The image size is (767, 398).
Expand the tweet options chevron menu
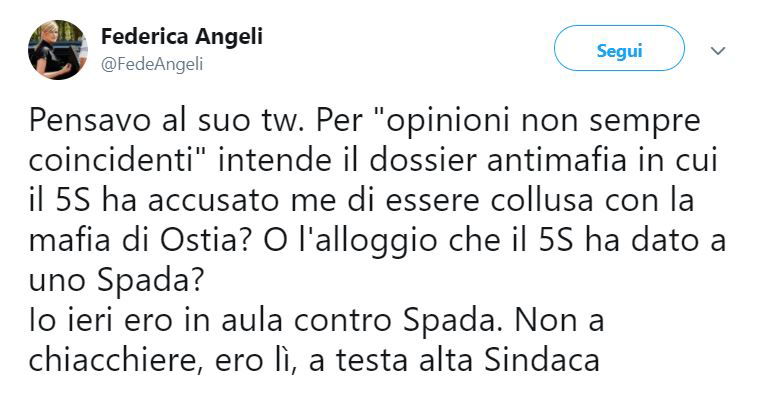coord(717,50)
